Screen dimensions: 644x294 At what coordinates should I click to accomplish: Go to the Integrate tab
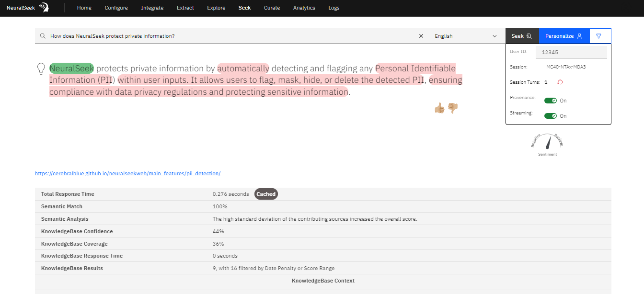(152, 8)
